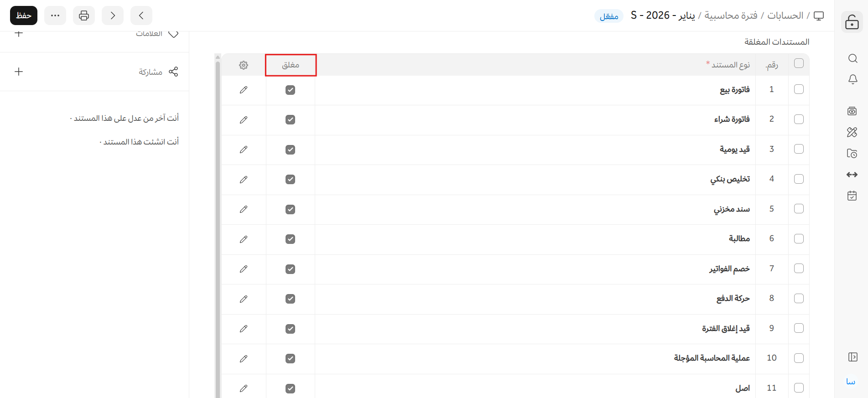Image resolution: width=868 pixels, height=398 pixels.
Task: Open notifications bell icon
Action: 852,79
